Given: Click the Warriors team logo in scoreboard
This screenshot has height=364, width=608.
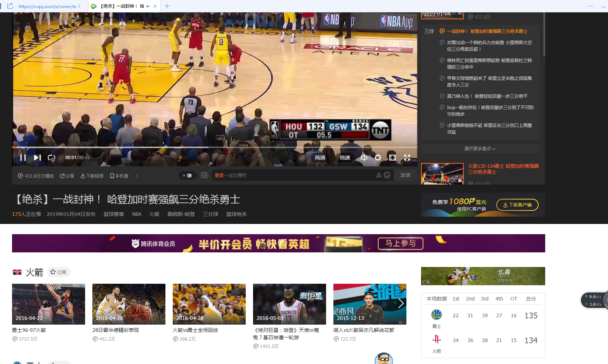Looking at the screenshot, I should 436,314.
